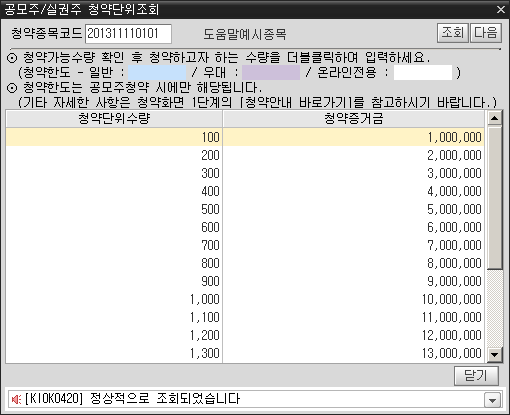
Task: Click the vertical scrollbar thumb
Action: tap(494, 197)
